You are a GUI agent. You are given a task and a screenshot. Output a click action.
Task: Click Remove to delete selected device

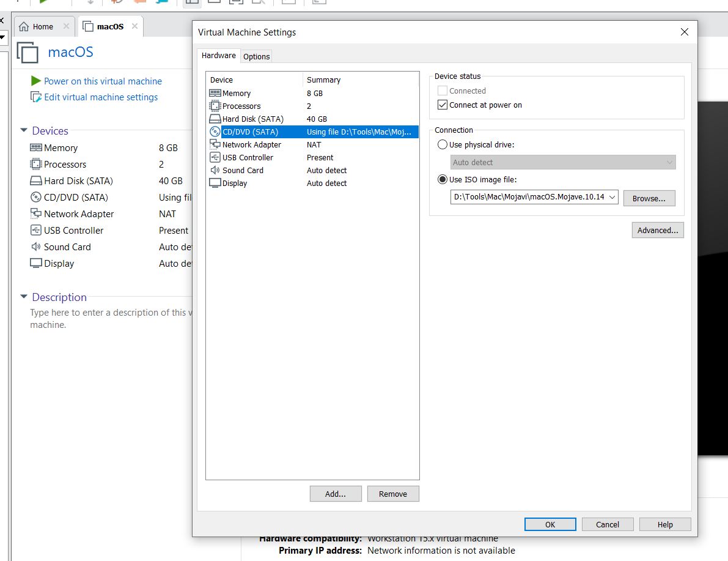click(x=393, y=494)
